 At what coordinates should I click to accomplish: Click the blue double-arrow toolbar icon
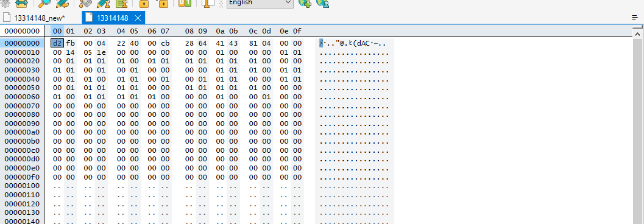coord(21,3)
